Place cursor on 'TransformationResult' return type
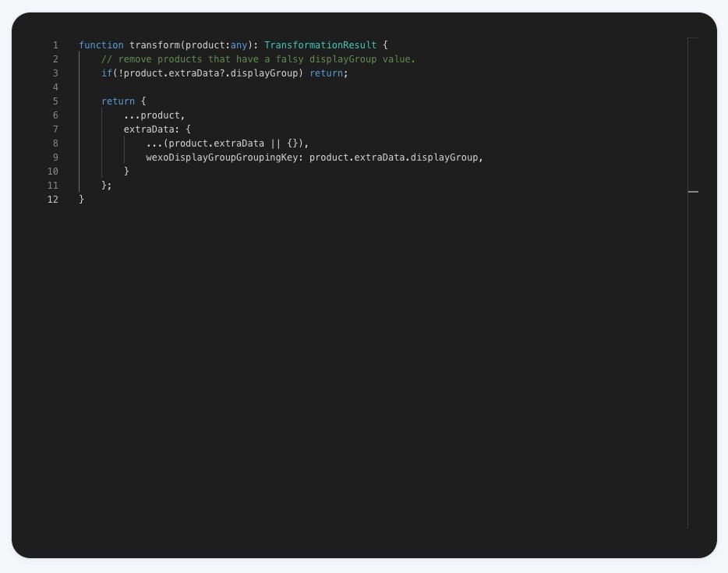728x573 pixels. click(320, 45)
